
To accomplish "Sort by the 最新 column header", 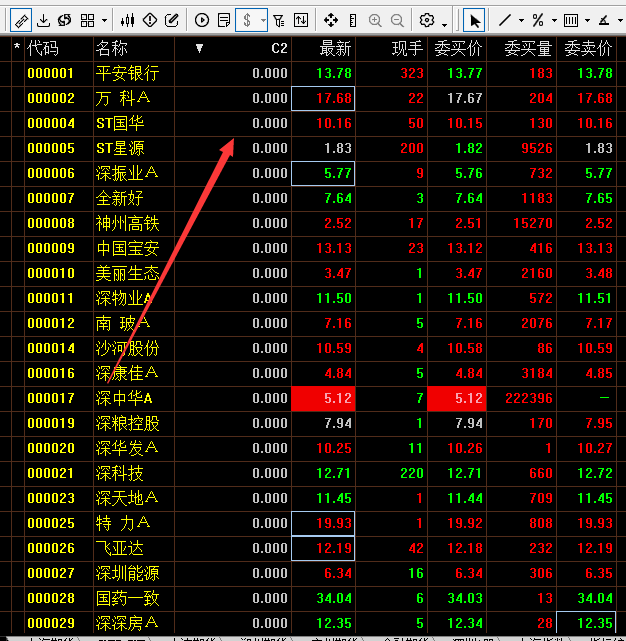I will click(335, 49).
